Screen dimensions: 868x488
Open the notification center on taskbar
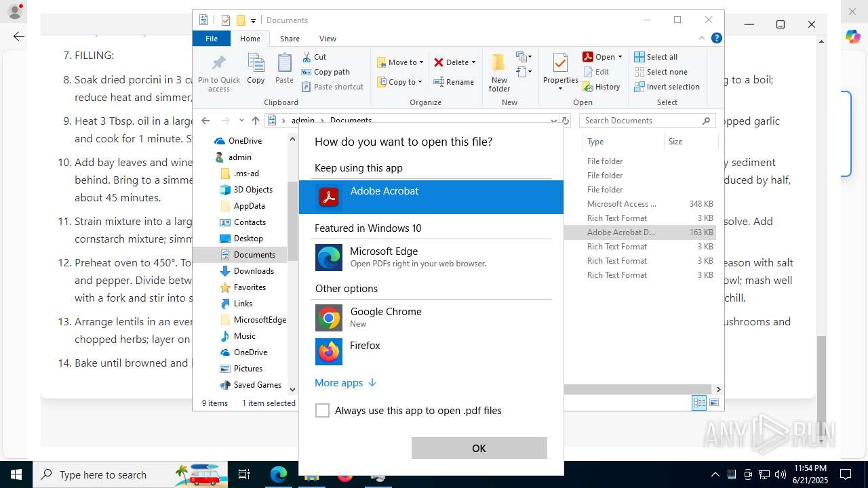(x=846, y=474)
